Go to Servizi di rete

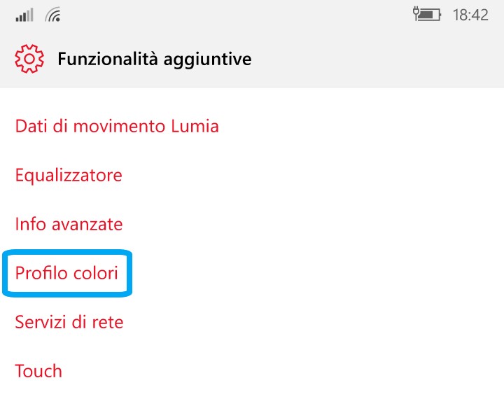click(x=69, y=322)
